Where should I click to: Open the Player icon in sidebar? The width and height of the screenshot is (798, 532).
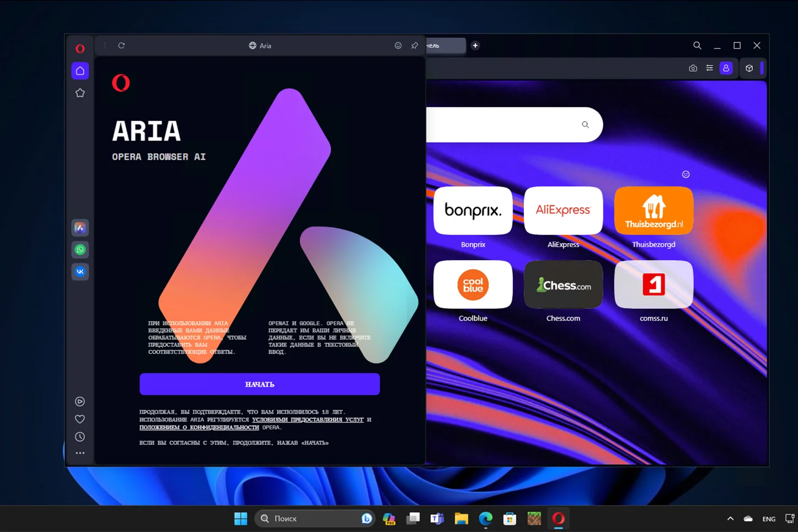[80, 401]
